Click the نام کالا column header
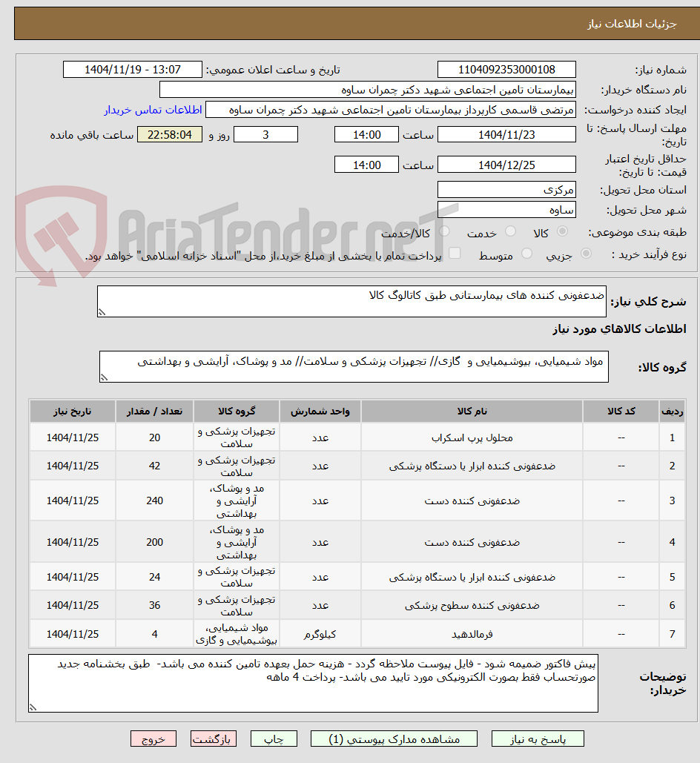 (x=472, y=412)
